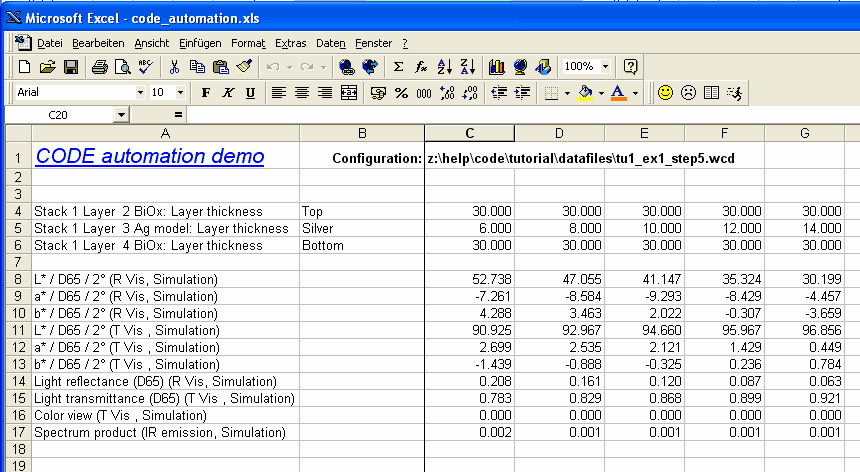Select the Format Painter brush

tap(244, 67)
